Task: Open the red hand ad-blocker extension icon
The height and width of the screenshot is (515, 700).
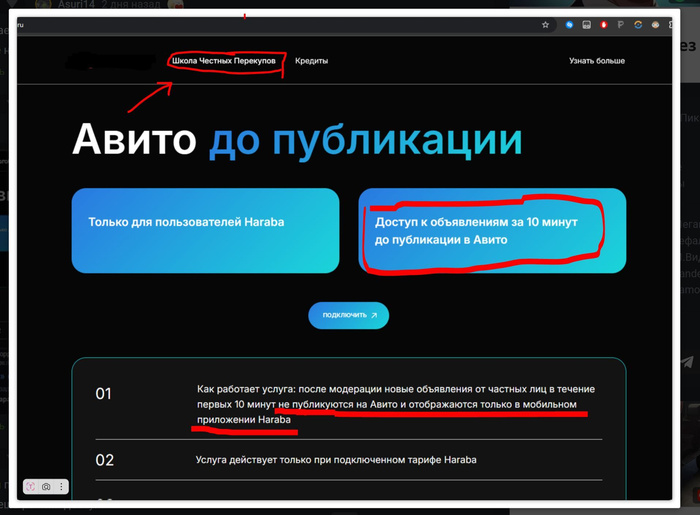Action: point(604,25)
